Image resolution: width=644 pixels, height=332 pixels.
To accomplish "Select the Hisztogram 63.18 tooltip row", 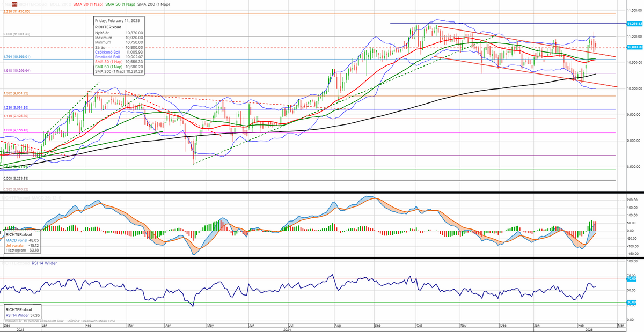I will click(x=22, y=250).
